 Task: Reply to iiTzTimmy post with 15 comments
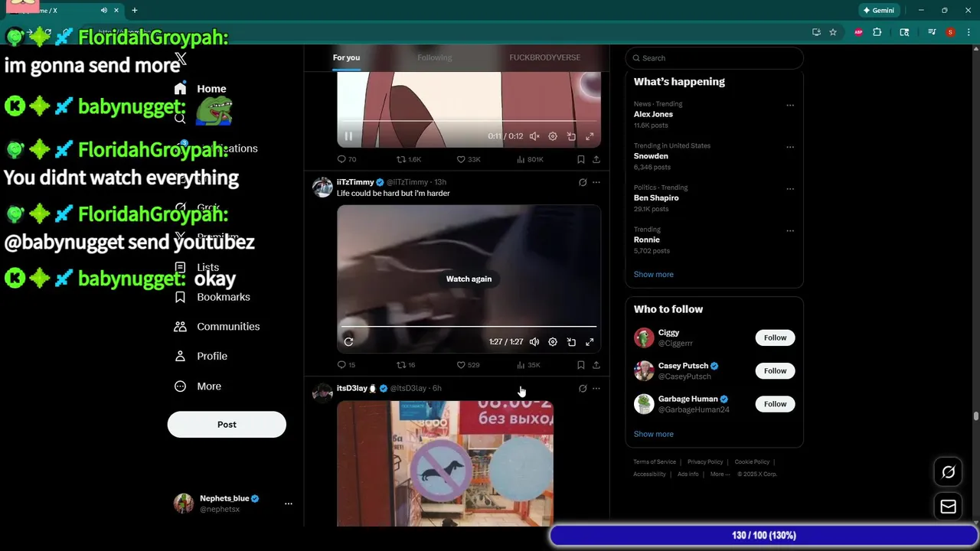[346, 365]
